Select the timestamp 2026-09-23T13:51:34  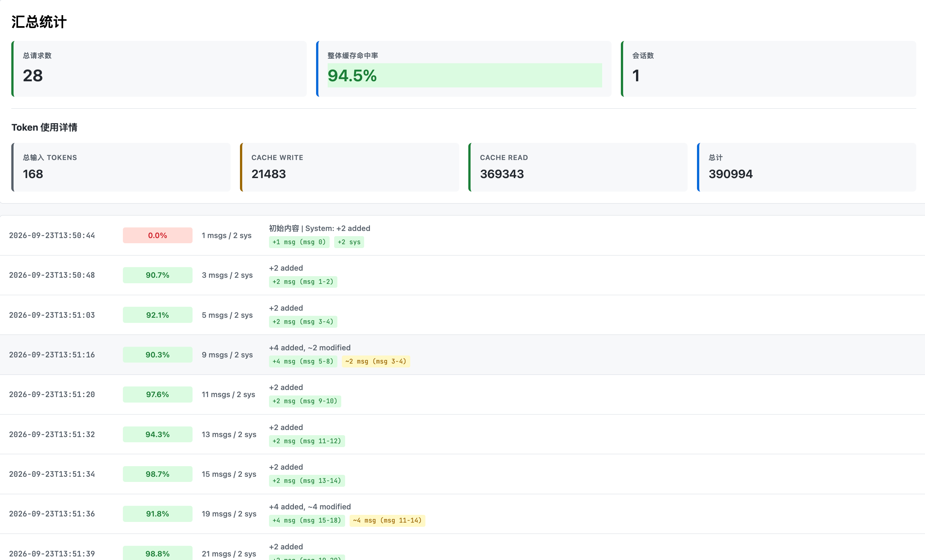click(52, 474)
